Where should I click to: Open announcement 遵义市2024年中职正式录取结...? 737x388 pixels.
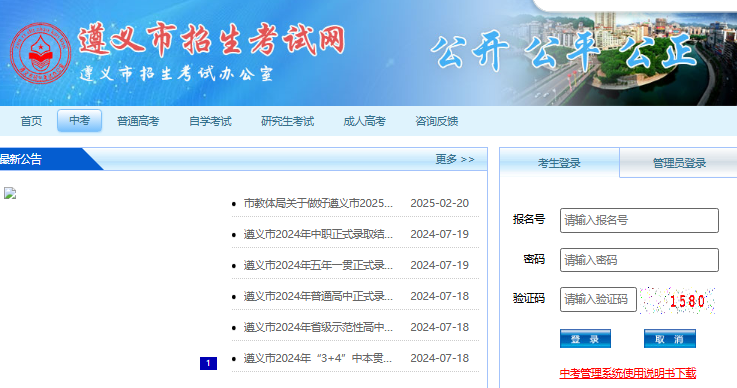(318, 234)
